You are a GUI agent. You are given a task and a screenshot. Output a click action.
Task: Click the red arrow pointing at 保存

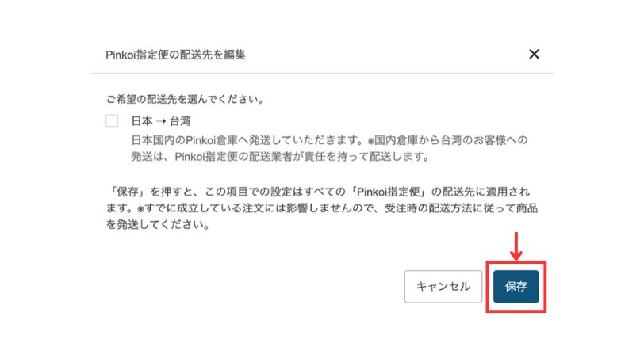516,246
